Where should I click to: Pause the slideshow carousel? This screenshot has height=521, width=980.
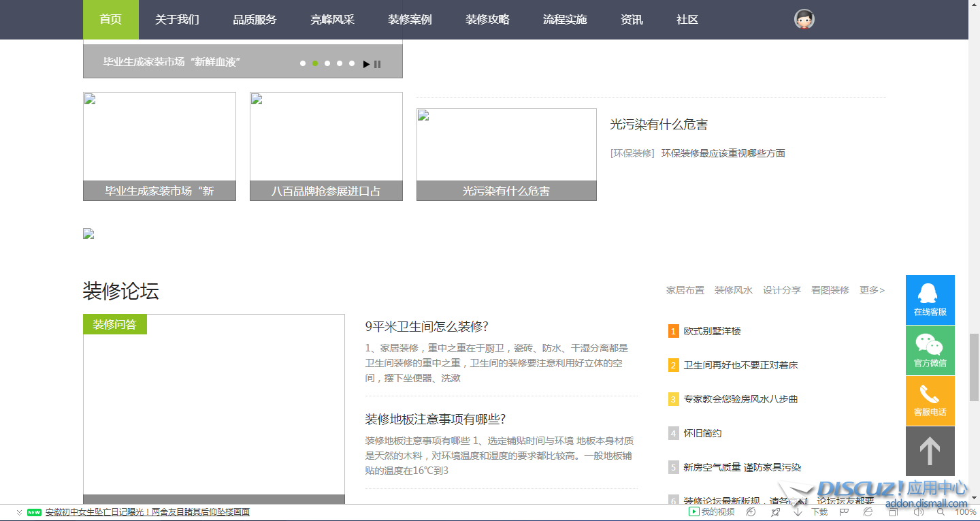tap(378, 64)
